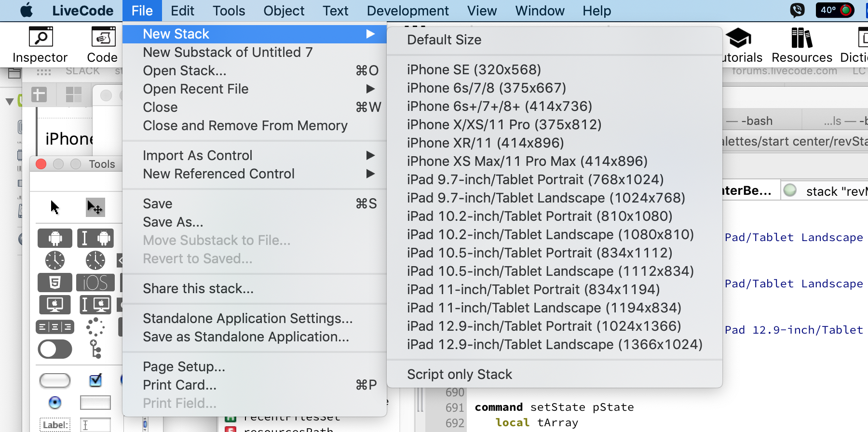Viewport: 868px width, 432px height.
Task: Pick the first clock widget
Action: (x=55, y=260)
